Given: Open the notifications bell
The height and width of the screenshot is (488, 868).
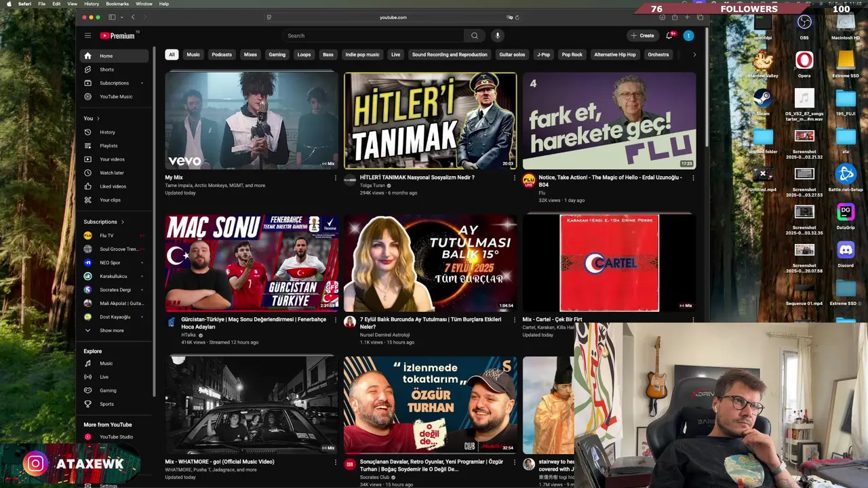Looking at the screenshot, I should pyautogui.click(x=669, y=35).
